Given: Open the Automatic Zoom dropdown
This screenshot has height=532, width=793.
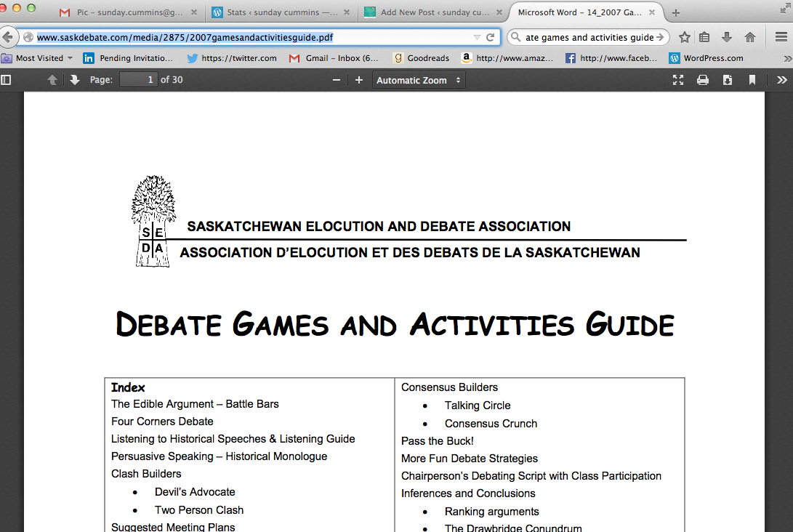Looking at the screenshot, I should click(419, 80).
